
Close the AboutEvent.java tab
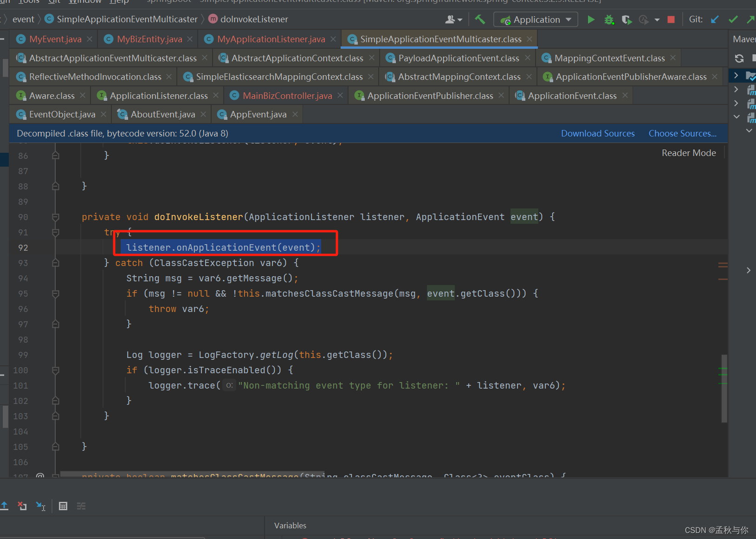pos(203,114)
